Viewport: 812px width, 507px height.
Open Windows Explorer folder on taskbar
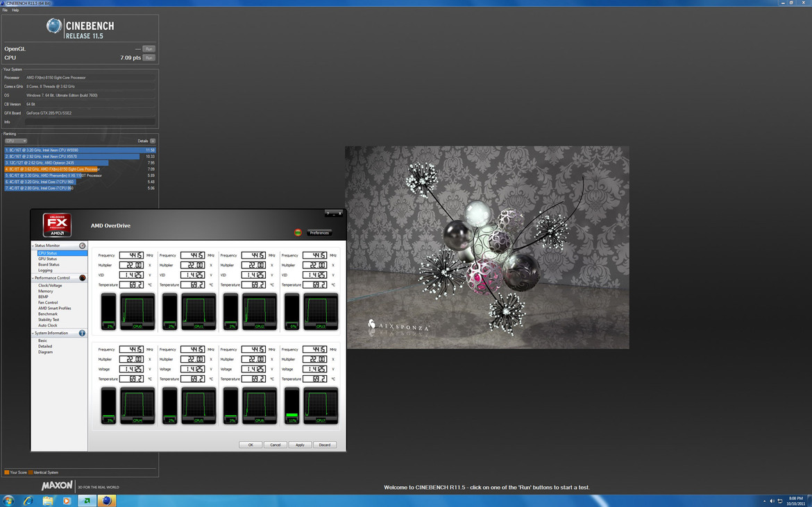pyautogui.click(x=48, y=501)
